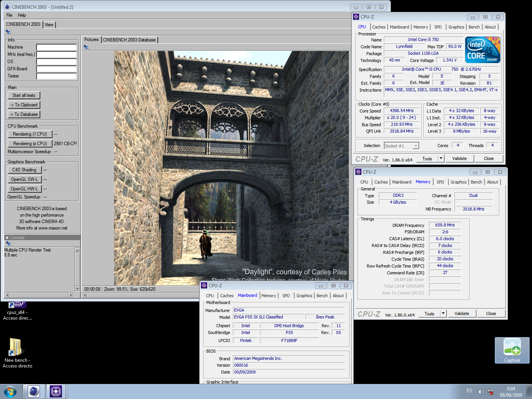
Task: Click Close button in top CPU-Z window
Action: (489, 158)
